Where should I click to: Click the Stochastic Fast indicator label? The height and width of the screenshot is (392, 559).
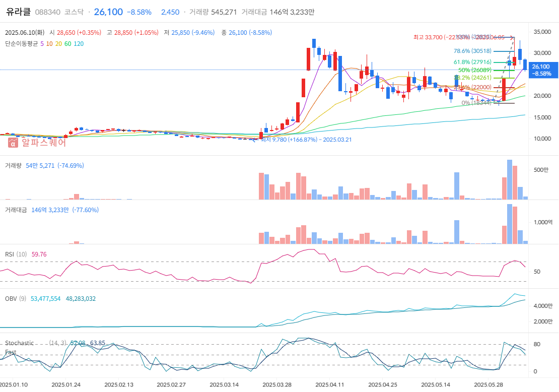pyautogui.click(x=19, y=348)
